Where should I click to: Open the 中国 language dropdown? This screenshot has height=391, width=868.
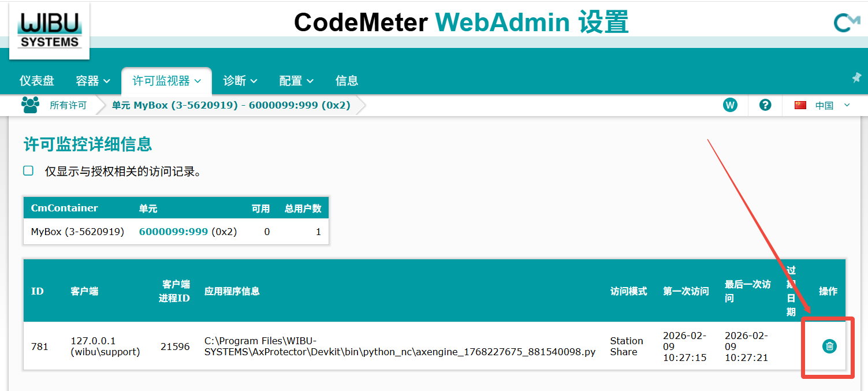(833, 105)
